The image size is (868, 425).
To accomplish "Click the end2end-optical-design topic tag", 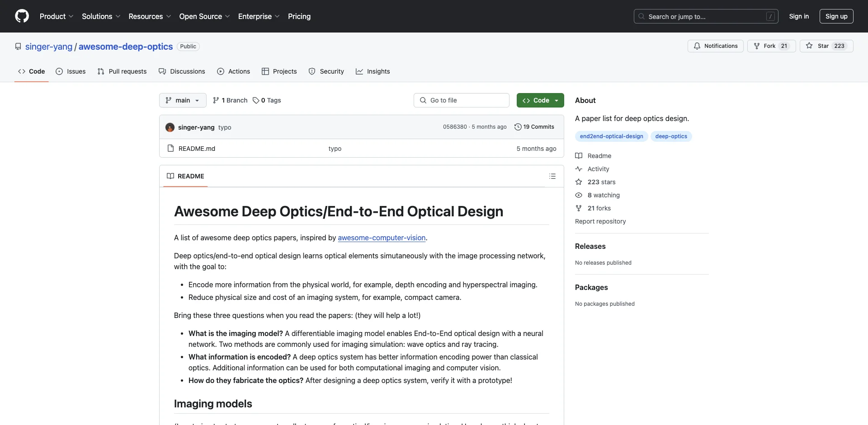I will point(612,136).
